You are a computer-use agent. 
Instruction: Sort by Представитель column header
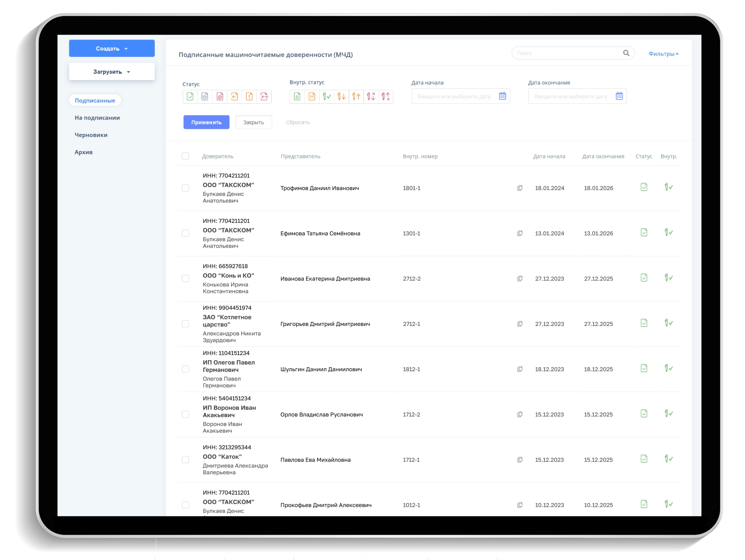(x=300, y=156)
